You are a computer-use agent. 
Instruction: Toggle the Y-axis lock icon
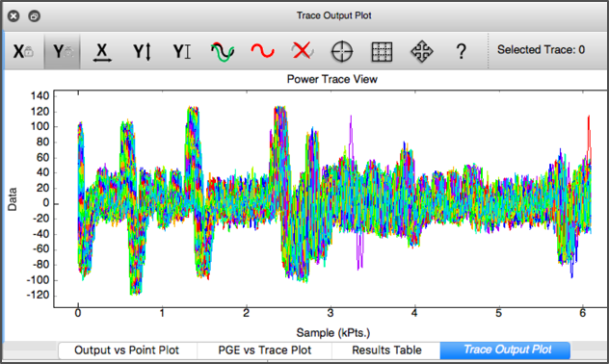click(x=63, y=51)
